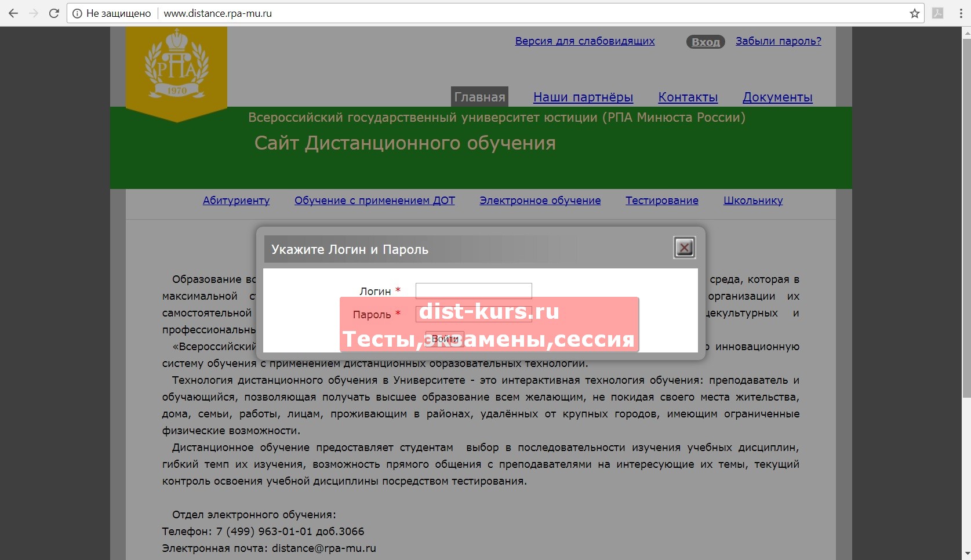Click the scrollbar down arrow

[x=966, y=555]
